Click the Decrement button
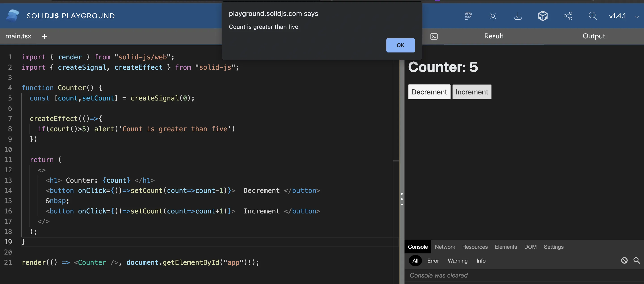Image resolution: width=644 pixels, height=284 pixels. (x=429, y=92)
